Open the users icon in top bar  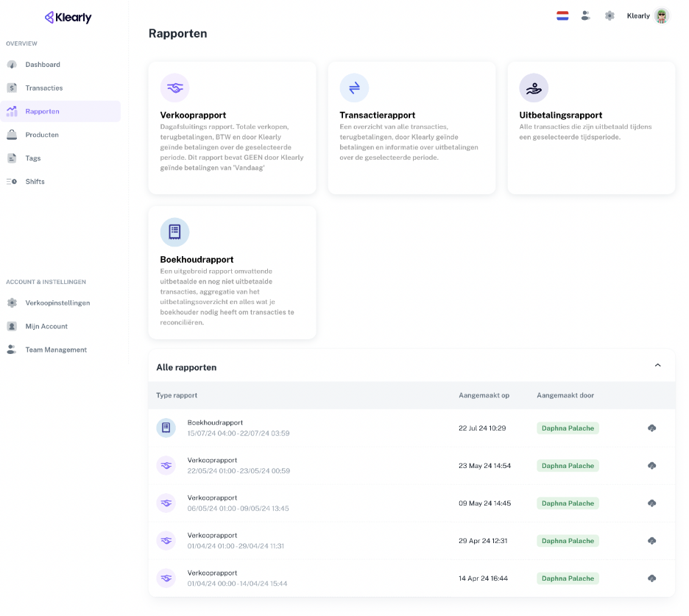(585, 15)
